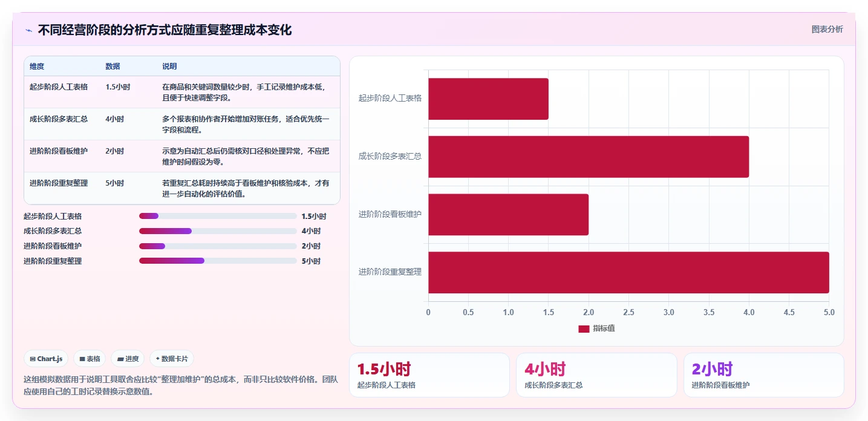Click the 图表分析 label in the header
This screenshot has width=868, height=421.
(x=827, y=29)
